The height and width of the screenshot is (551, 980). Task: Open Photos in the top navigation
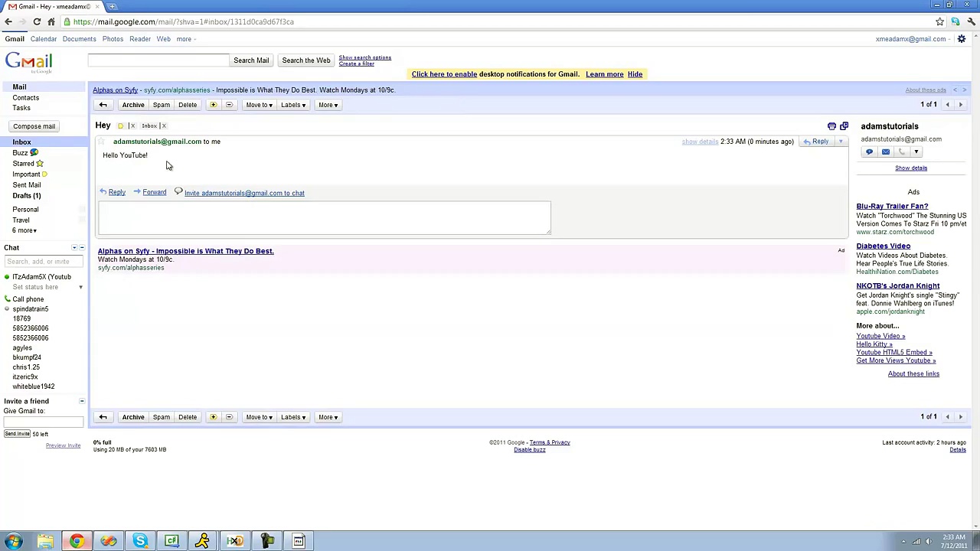point(113,39)
